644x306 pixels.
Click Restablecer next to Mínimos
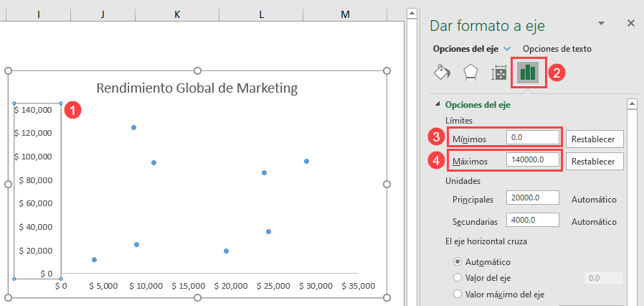[x=595, y=139]
